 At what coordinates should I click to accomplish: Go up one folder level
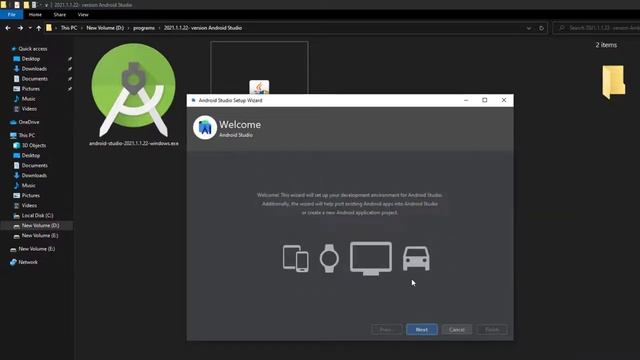pos(39,28)
